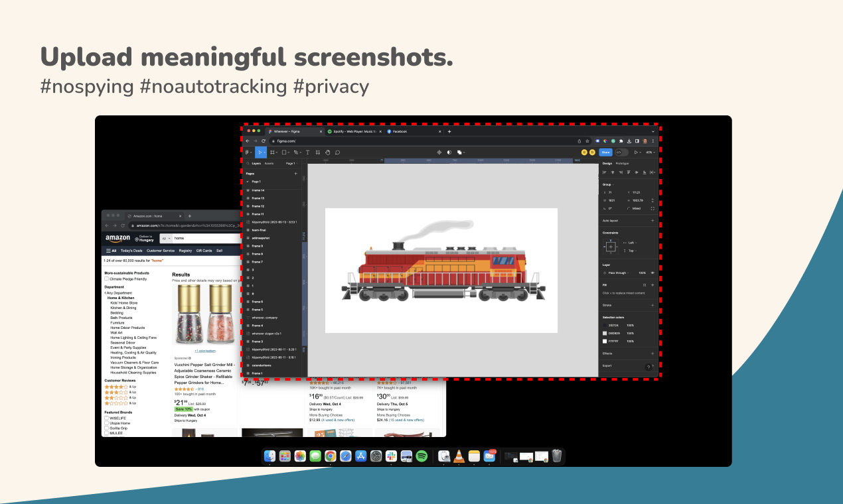Click the Align horizontal centers icon
843x504 pixels.
click(x=612, y=172)
